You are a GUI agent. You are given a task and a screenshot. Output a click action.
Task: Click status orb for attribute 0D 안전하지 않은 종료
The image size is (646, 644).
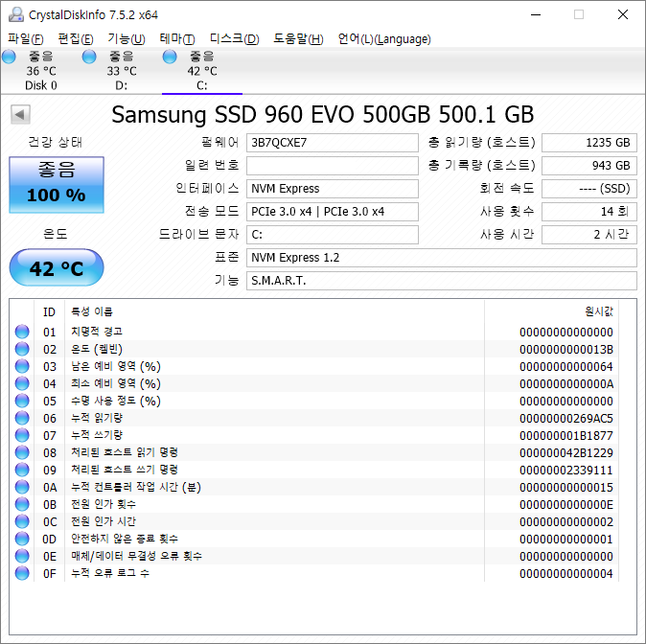22,539
